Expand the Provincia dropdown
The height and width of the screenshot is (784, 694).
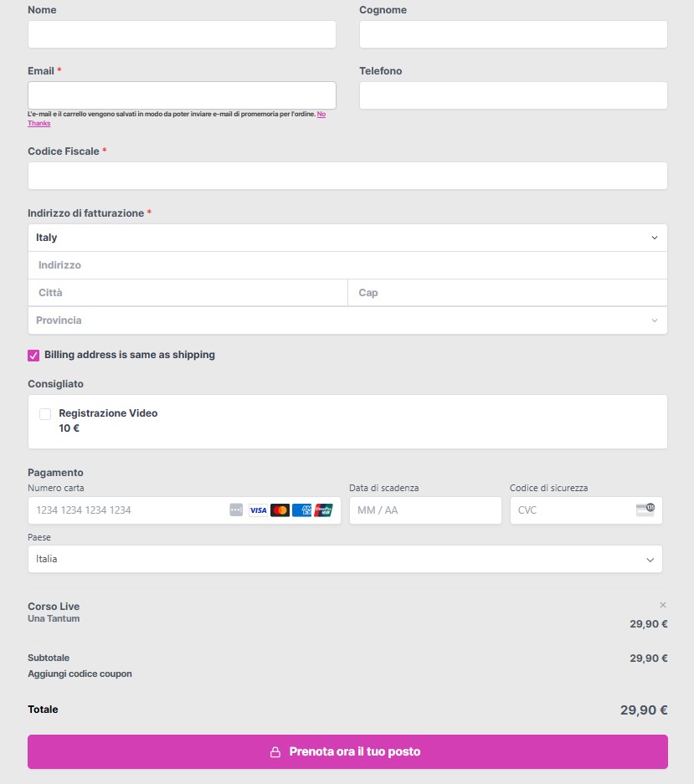coord(347,320)
